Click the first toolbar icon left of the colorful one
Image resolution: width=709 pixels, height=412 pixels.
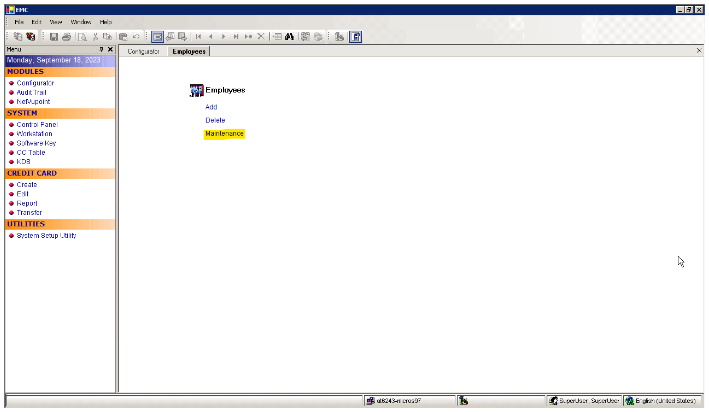click(18, 37)
